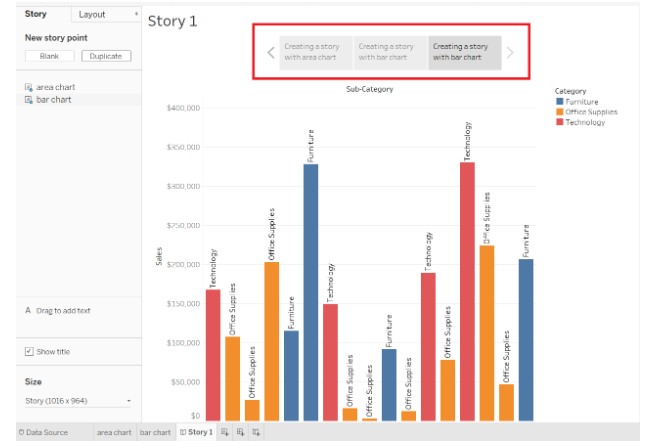Open the bar chart sheet tab
This screenshot has width=661, height=447.
(x=154, y=432)
